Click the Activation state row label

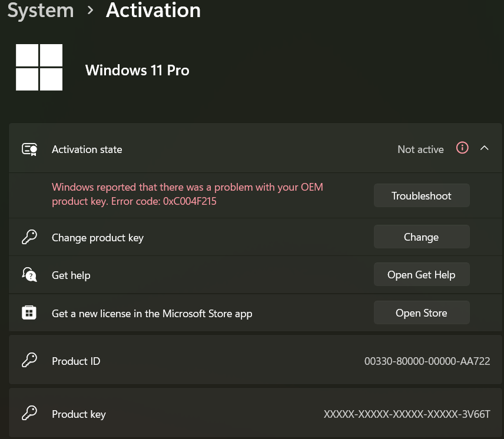(x=87, y=149)
